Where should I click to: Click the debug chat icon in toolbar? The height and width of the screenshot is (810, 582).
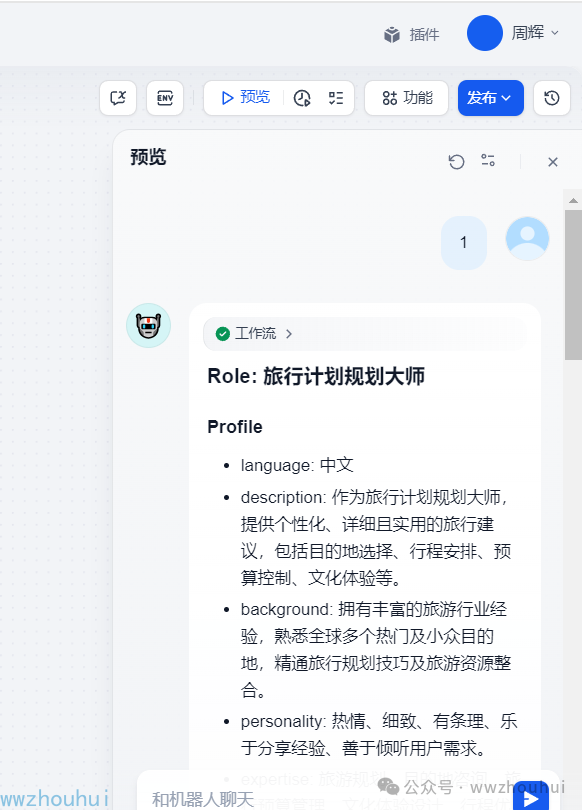(118, 98)
